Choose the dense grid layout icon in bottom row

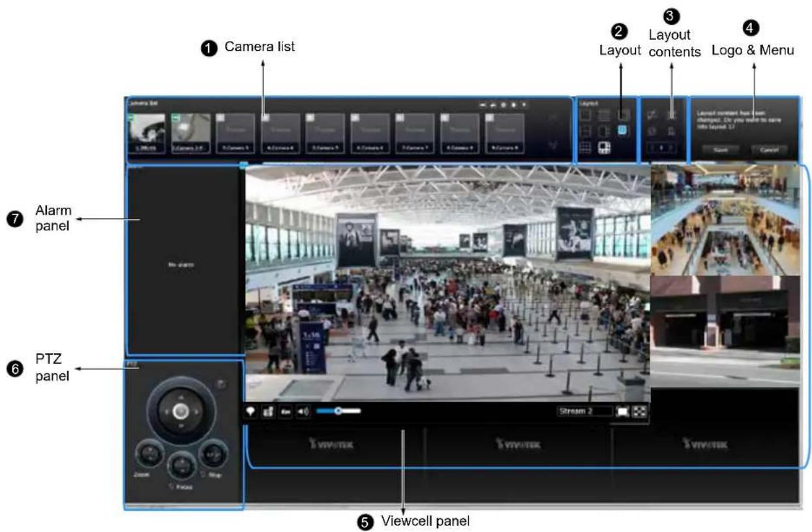tap(585, 148)
